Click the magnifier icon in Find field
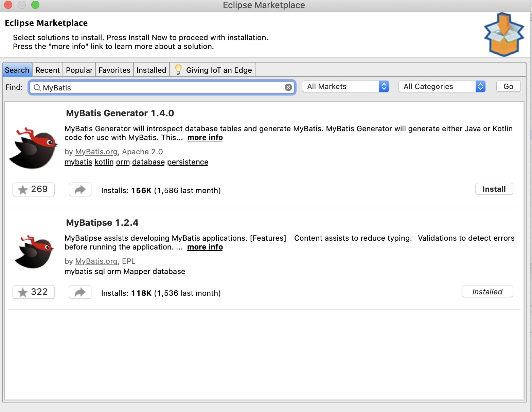Screen dimensions: 532x412 [37, 88]
